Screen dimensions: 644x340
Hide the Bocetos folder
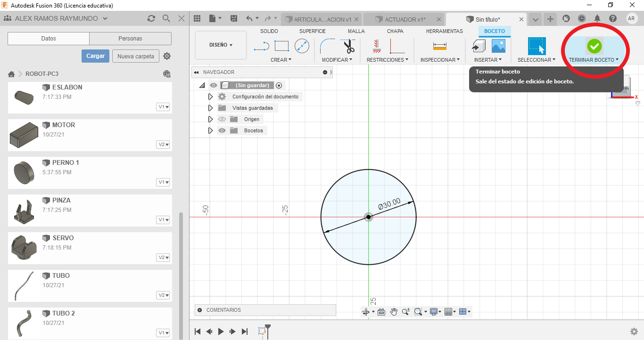click(222, 130)
